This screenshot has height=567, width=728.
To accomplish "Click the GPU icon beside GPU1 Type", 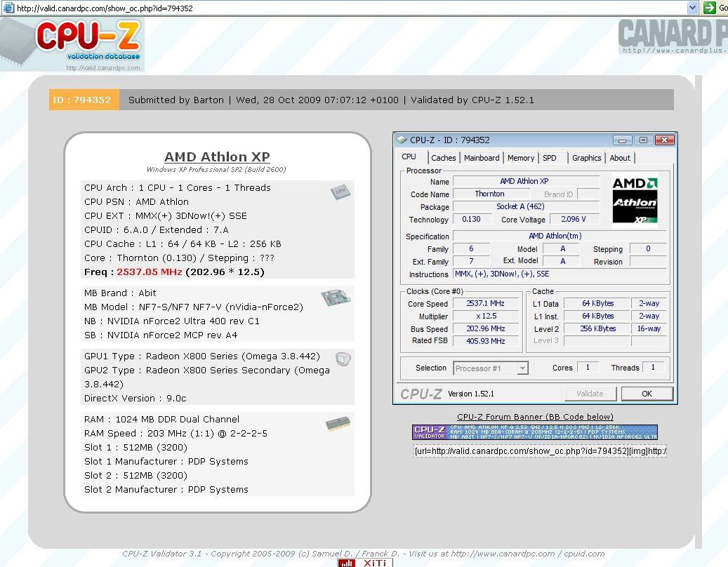I will pyautogui.click(x=343, y=359).
